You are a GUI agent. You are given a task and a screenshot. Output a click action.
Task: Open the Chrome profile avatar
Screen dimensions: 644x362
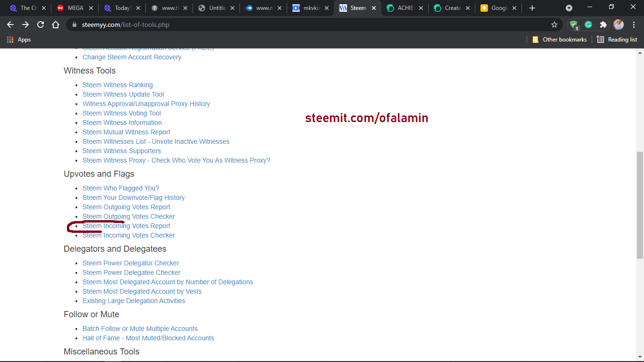pyautogui.click(x=619, y=25)
